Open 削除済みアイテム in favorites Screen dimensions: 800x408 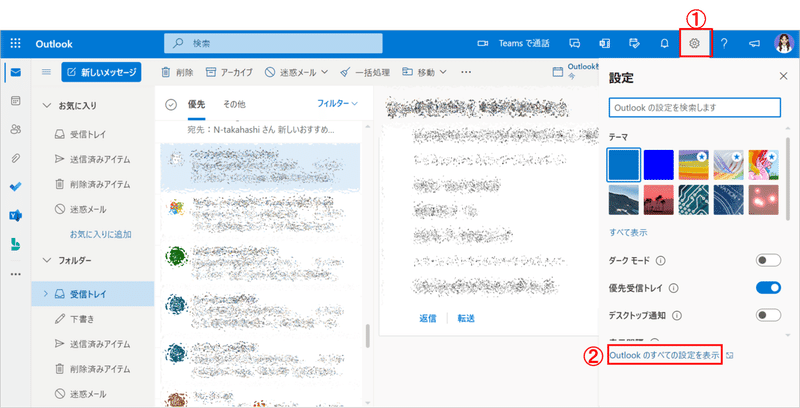(93, 185)
